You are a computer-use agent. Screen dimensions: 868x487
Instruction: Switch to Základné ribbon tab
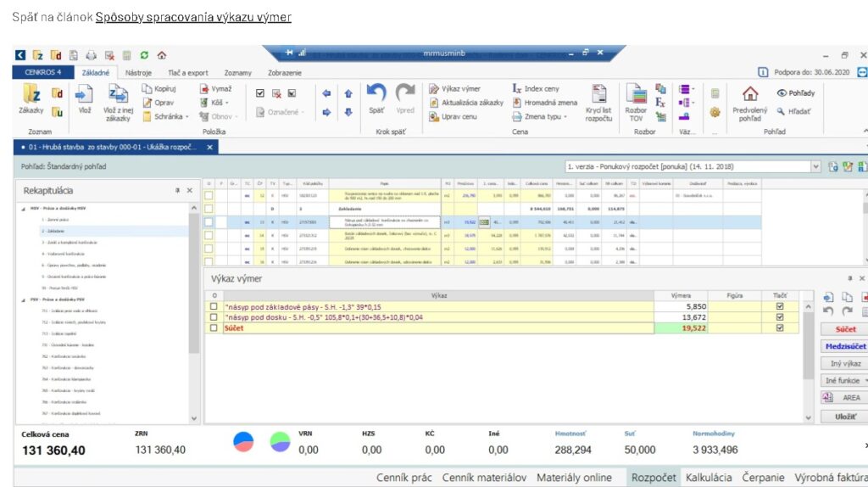tap(95, 73)
